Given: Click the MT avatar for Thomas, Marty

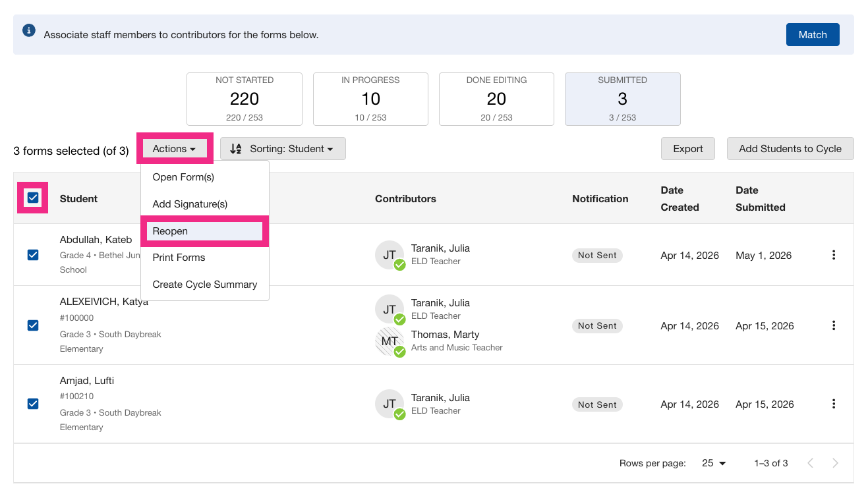Looking at the screenshot, I should 390,341.
